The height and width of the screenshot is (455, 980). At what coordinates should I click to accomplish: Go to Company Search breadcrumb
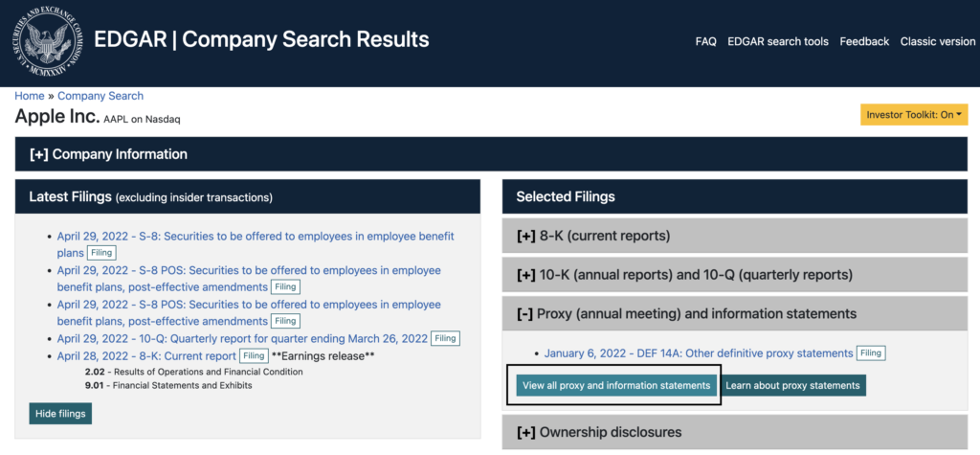(100, 96)
